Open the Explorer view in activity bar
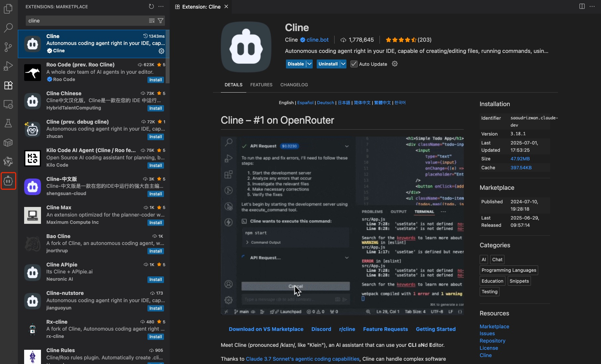 coord(8,9)
